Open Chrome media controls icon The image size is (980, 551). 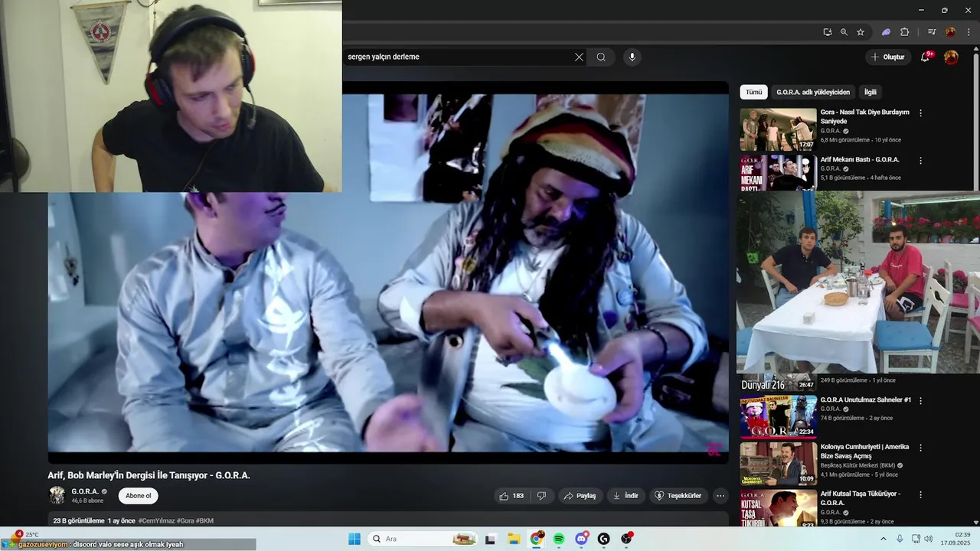pos(932,32)
